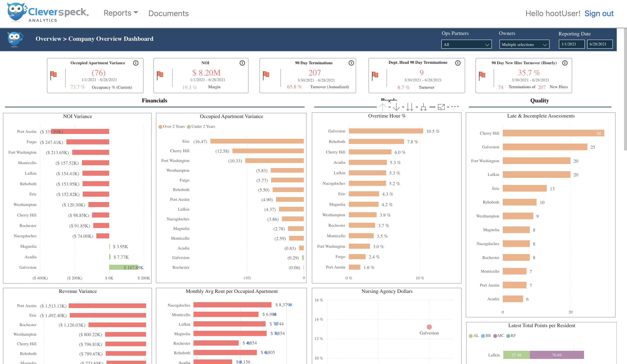
Task: Click expand all down hierarchy icon
Action: click(x=423, y=107)
